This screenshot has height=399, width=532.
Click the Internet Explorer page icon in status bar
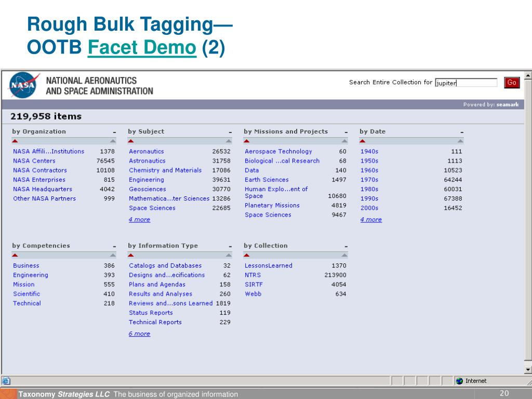click(6, 381)
